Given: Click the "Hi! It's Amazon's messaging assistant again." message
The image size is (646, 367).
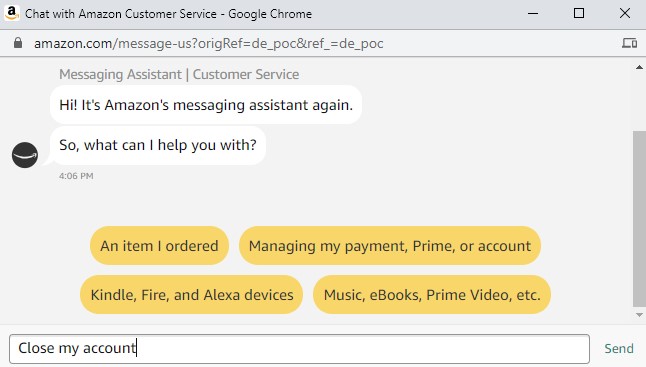Looking at the screenshot, I should (x=206, y=105).
